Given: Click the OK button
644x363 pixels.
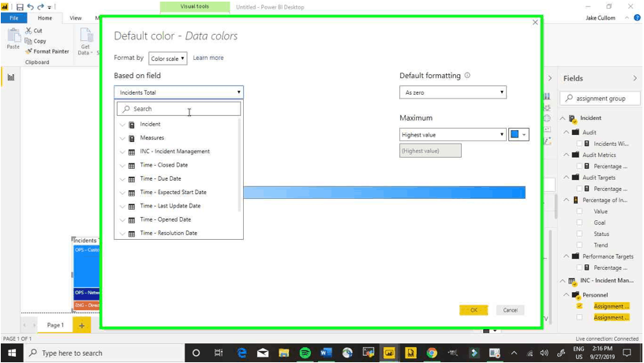Looking at the screenshot, I should 474,310.
